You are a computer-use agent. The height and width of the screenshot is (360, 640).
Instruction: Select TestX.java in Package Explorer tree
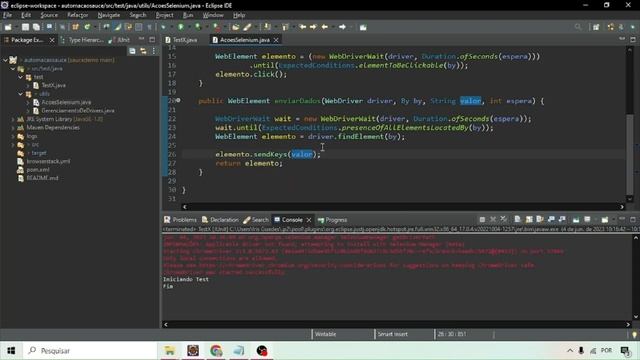click(x=53, y=85)
